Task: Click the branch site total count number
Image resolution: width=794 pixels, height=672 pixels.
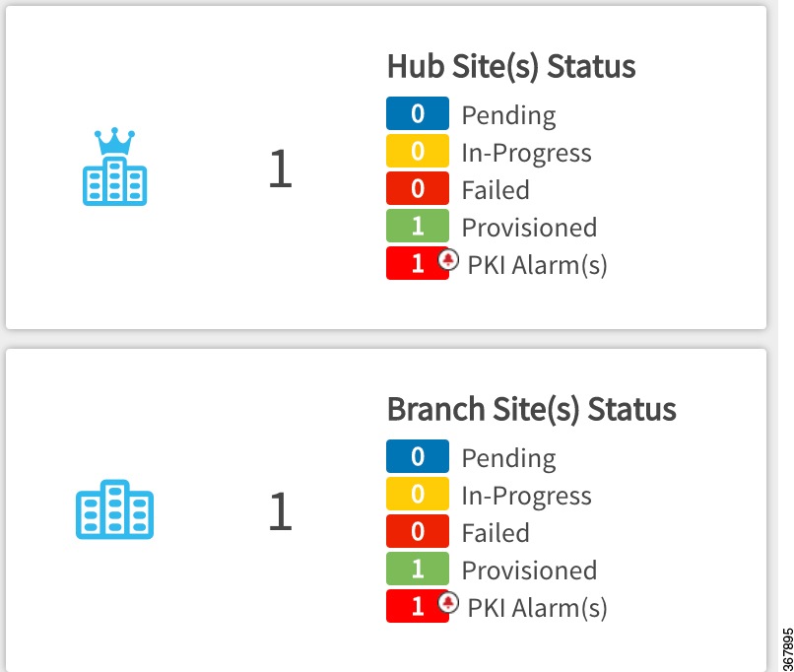Action: tap(280, 511)
